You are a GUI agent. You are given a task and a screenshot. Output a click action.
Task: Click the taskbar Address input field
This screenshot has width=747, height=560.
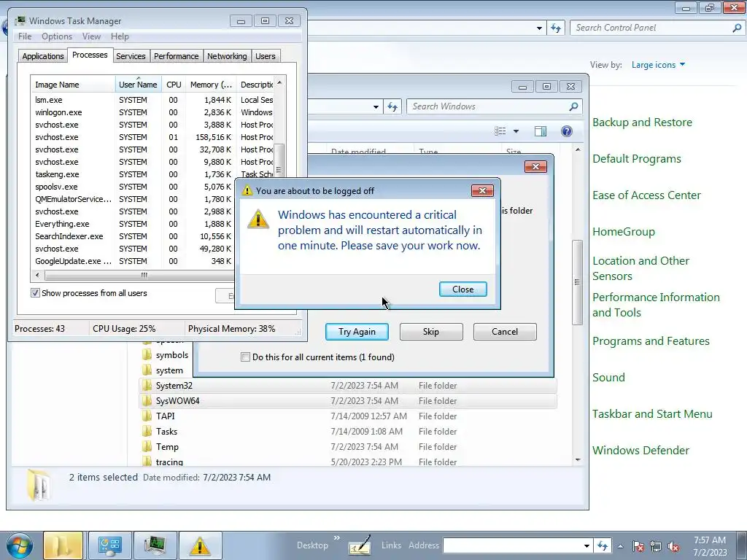pos(512,545)
